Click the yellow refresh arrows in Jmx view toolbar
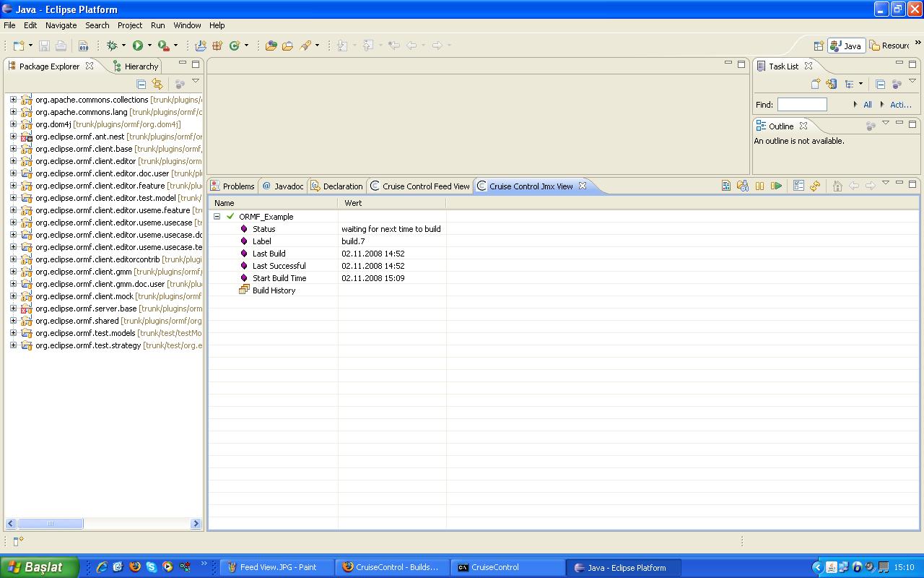Viewport: 924px width, 578px height. 815,186
